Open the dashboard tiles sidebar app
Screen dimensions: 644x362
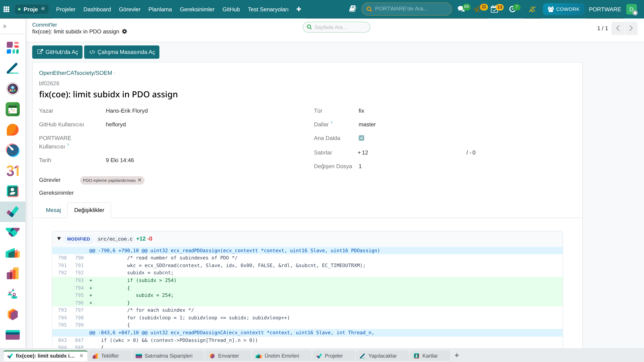[x=12, y=48]
